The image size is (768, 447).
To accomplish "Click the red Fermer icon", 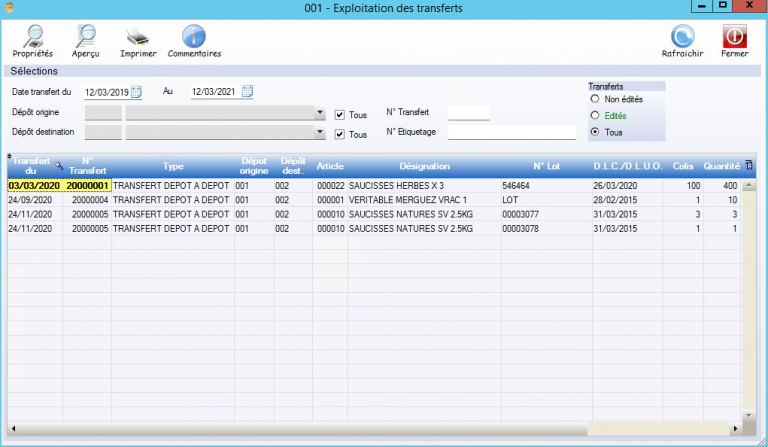I will tap(734, 38).
